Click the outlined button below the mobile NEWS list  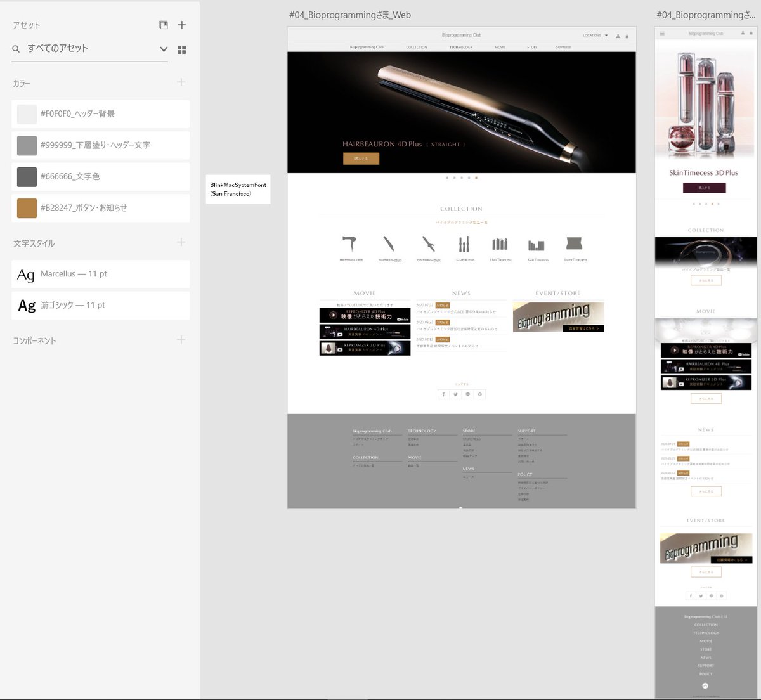coord(706,491)
